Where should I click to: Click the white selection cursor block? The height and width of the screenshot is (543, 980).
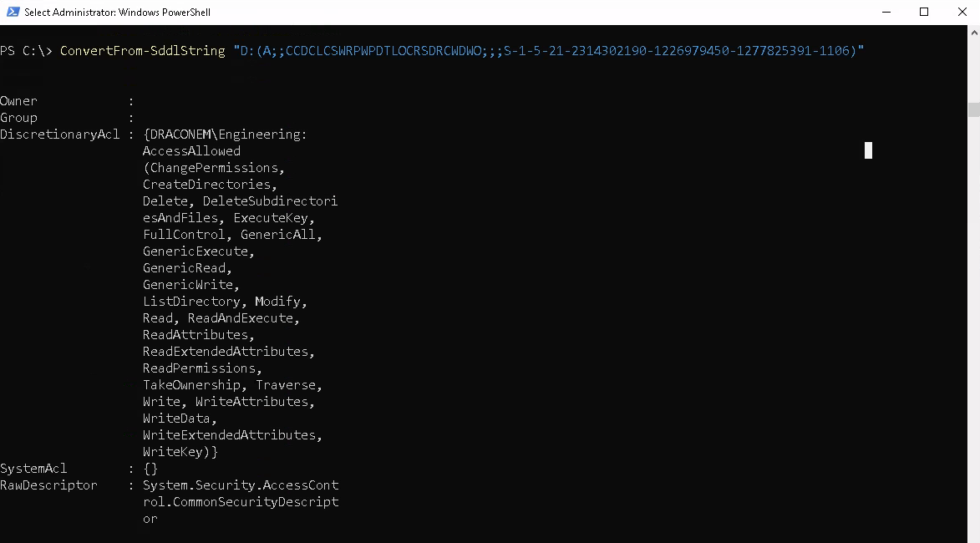pyautogui.click(x=868, y=150)
